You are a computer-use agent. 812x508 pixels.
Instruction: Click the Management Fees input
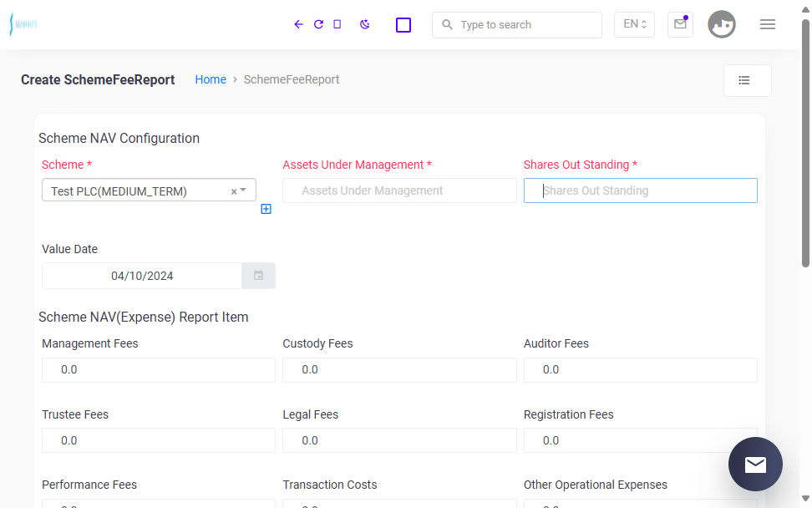[159, 370]
